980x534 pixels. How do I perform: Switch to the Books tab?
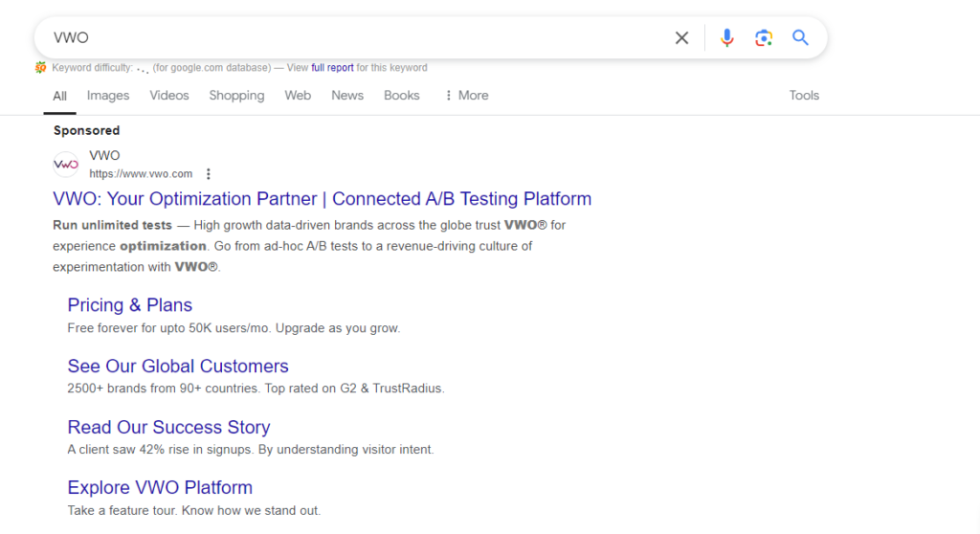pos(401,95)
